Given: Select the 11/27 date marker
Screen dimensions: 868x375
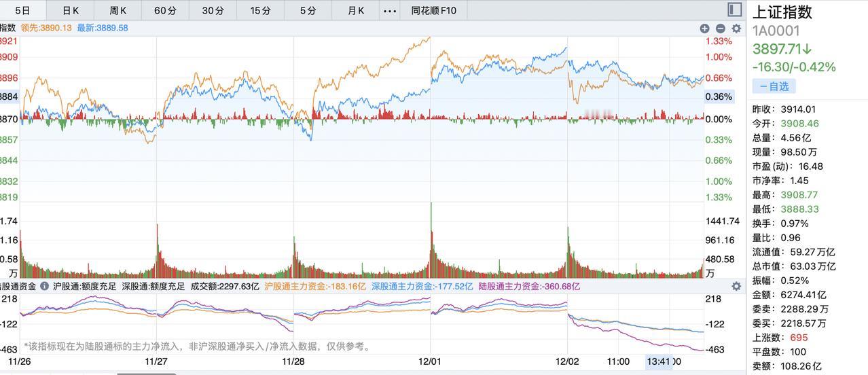Looking at the screenshot, I should point(156,362).
